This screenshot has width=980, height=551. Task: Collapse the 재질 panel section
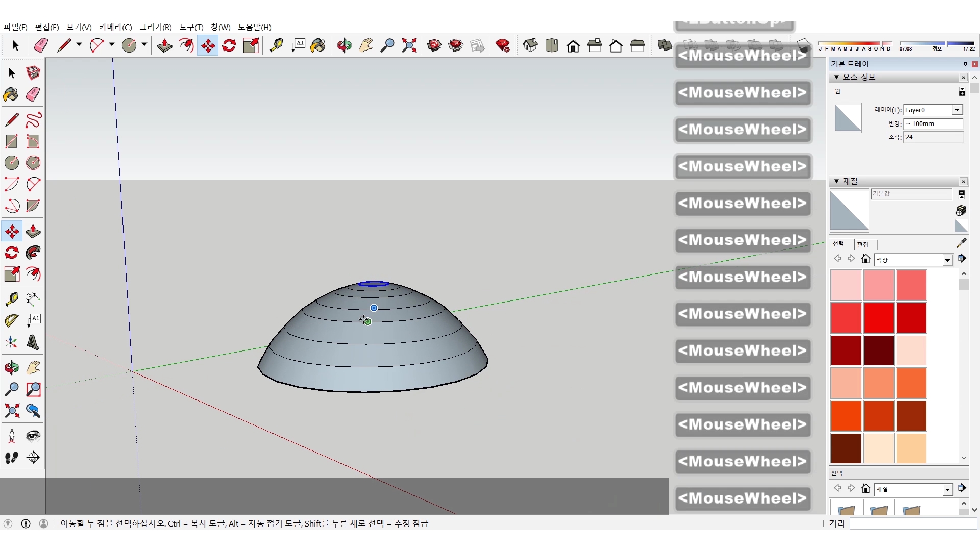tap(836, 181)
